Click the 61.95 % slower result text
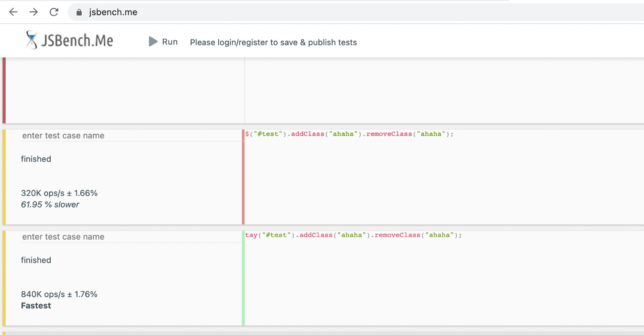 coord(50,205)
